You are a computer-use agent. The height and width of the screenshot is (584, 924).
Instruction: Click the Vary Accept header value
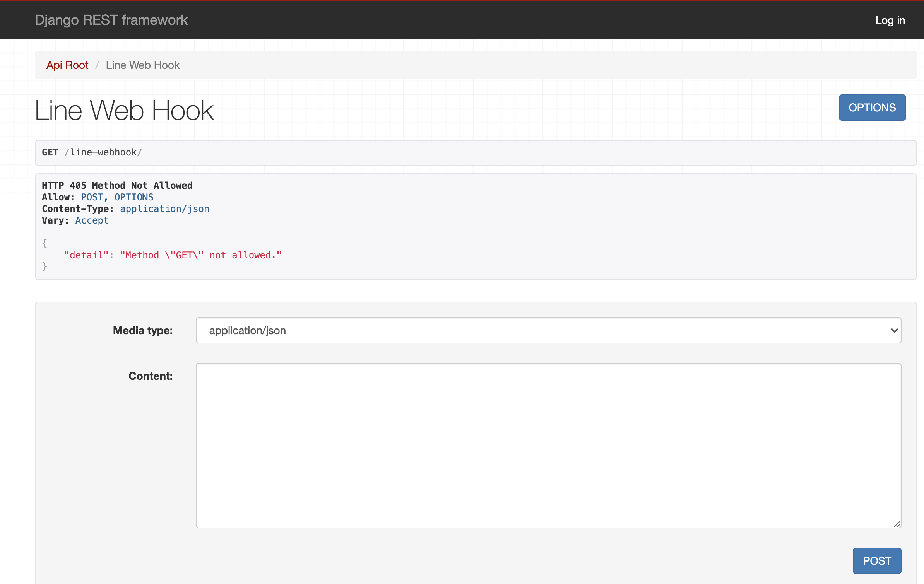pos(92,220)
